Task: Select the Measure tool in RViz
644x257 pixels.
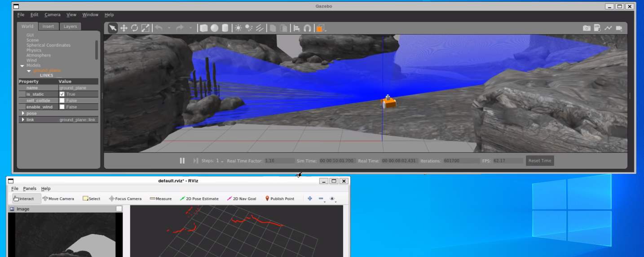Action: click(161, 199)
